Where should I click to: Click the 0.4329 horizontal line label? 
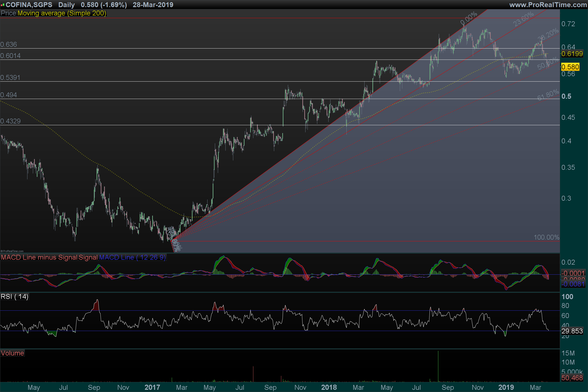pyautogui.click(x=11, y=121)
